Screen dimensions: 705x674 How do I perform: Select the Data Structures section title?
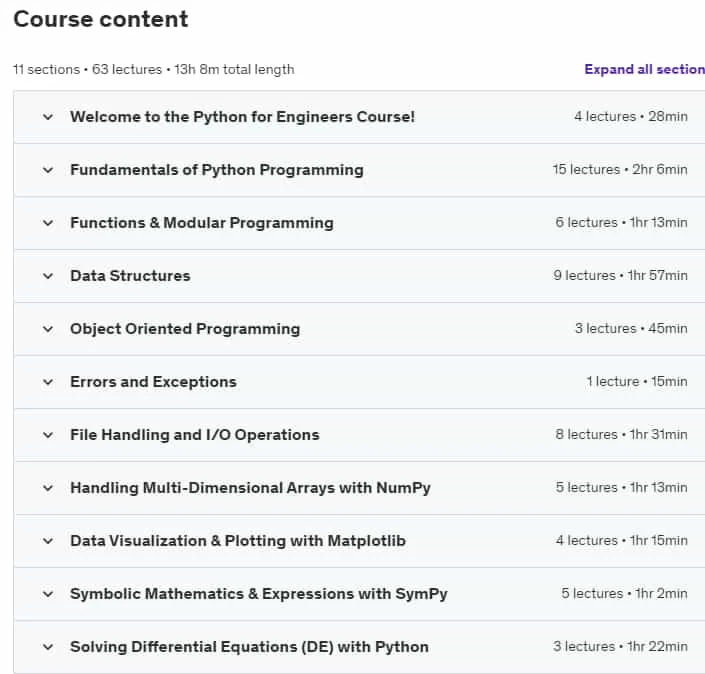point(130,276)
